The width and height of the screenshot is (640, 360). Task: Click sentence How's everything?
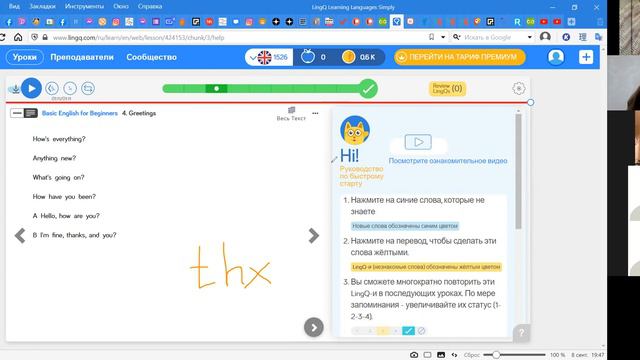[x=59, y=139]
